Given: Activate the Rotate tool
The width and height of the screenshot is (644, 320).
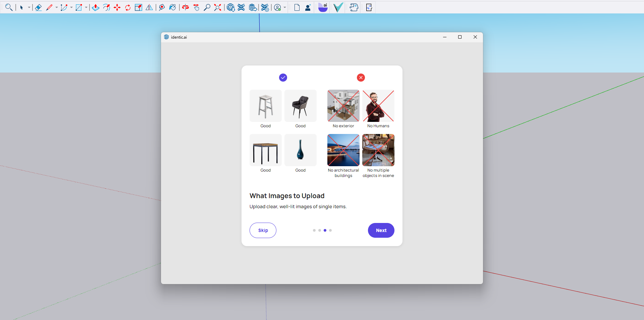Looking at the screenshot, I should [x=128, y=7].
